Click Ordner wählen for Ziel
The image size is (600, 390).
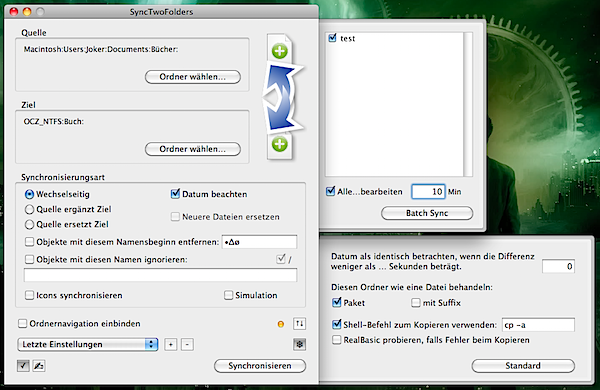[193, 149]
